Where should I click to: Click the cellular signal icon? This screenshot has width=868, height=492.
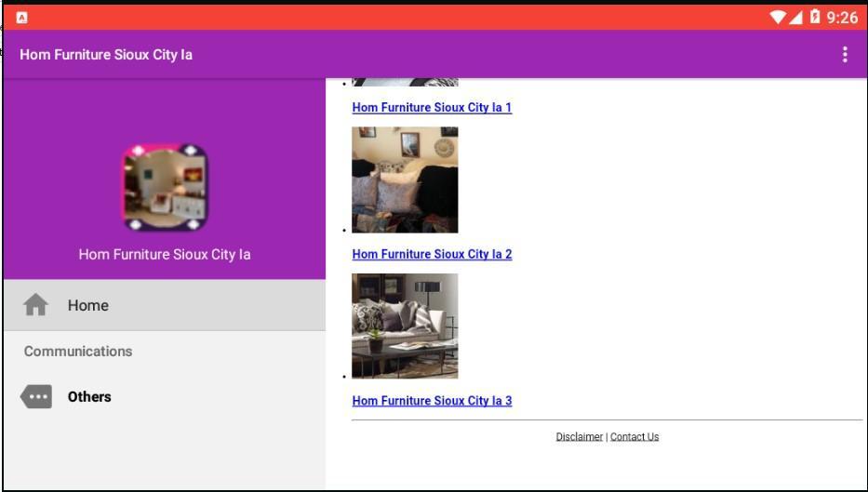point(795,18)
